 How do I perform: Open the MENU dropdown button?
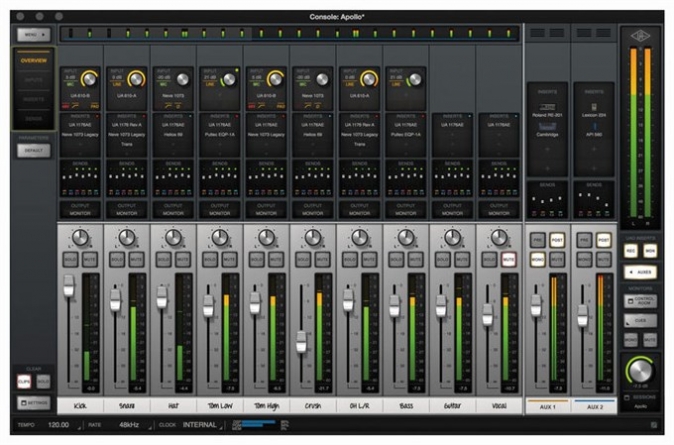(x=34, y=34)
